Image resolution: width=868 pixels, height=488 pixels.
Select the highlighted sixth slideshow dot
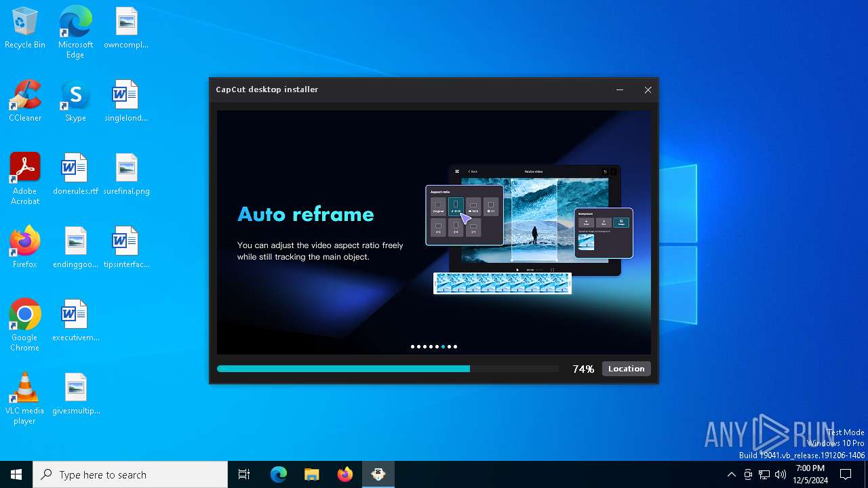coord(443,346)
